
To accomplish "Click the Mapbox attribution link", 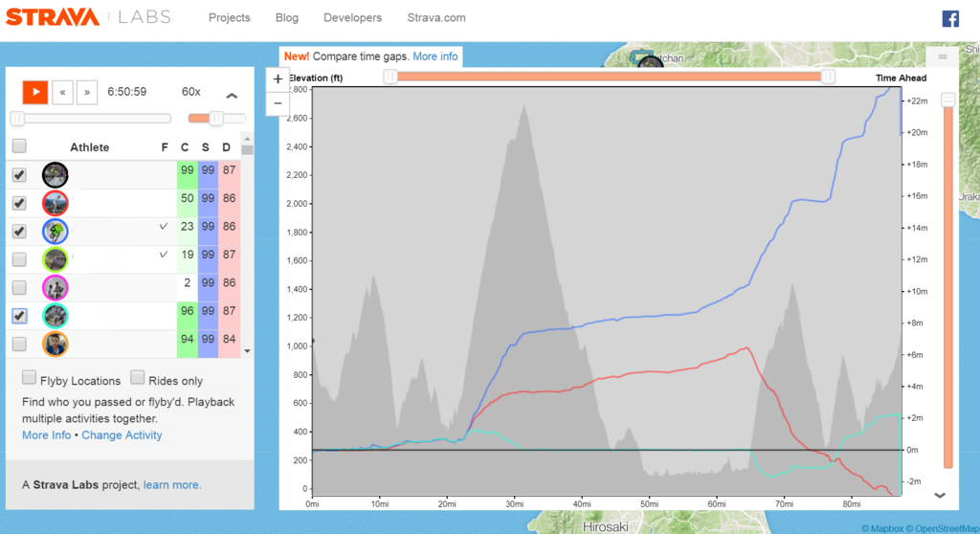I will [x=882, y=528].
